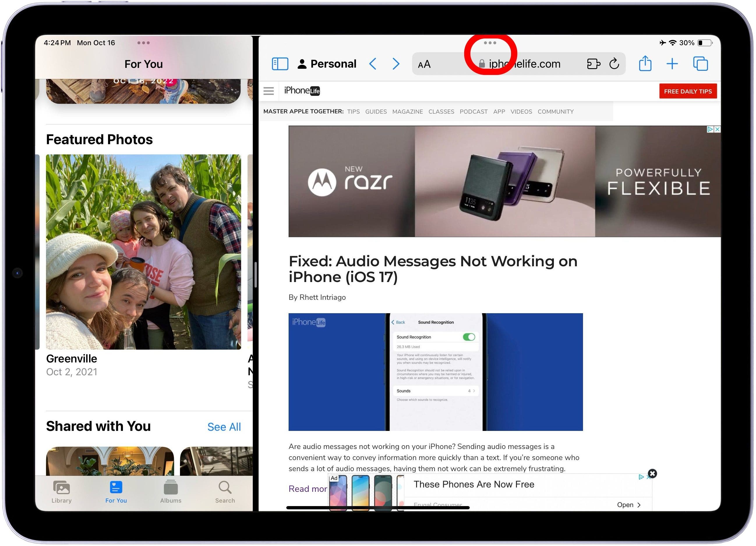Tap Safari's three-dot multitasking control
The height and width of the screenshot is (546, 756).
pyautogui.click(x=490, y=43)
